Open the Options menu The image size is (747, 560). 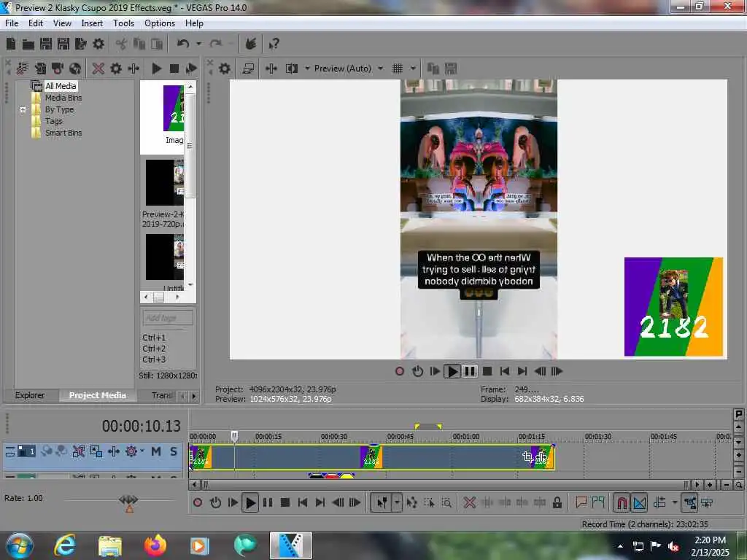160,23
